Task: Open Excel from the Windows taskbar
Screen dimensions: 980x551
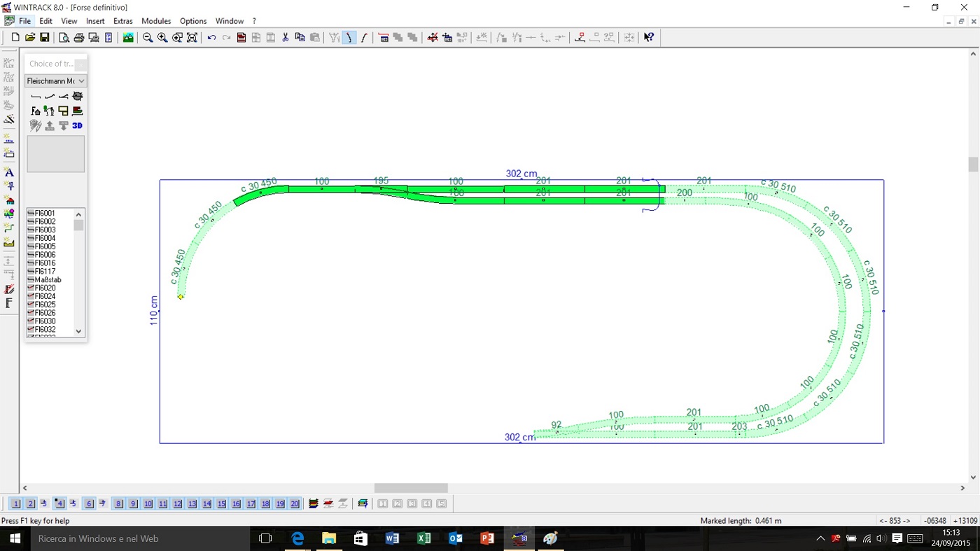Action: tap(423, 539)
